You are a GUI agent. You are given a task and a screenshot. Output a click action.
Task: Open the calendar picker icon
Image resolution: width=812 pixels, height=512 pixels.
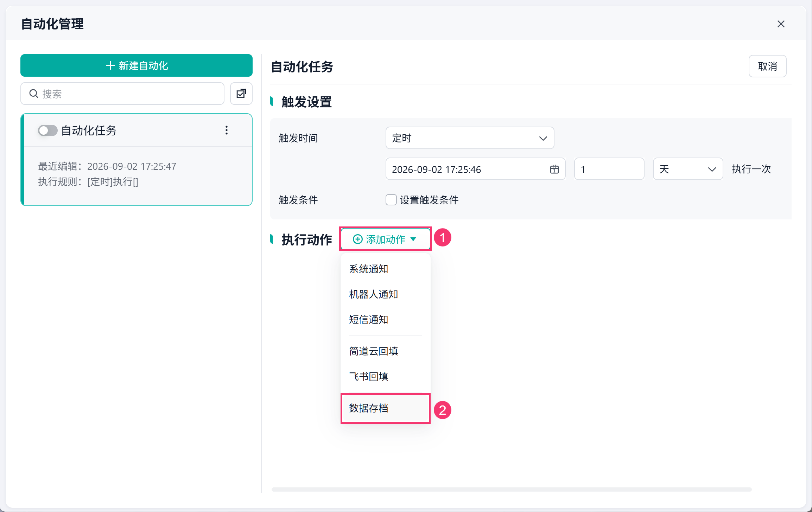pos(554,169)
